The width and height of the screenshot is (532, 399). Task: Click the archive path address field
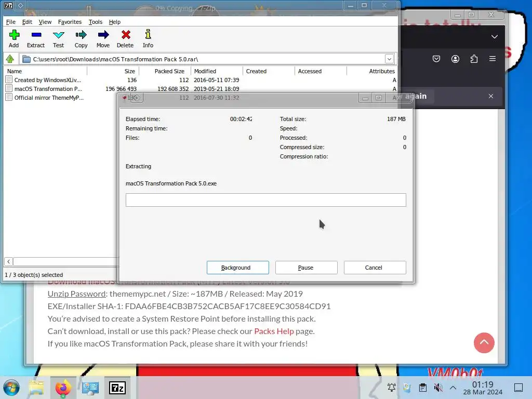tap(204, 59)
